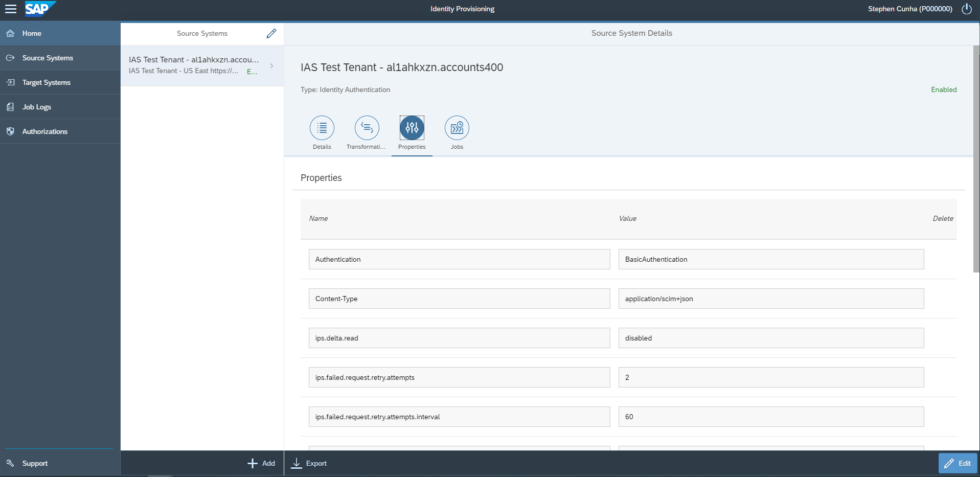
Task: Click the IAS Test Tenant - al1ahkxzn.accounts400 title
Action: (x=402, y=67)
